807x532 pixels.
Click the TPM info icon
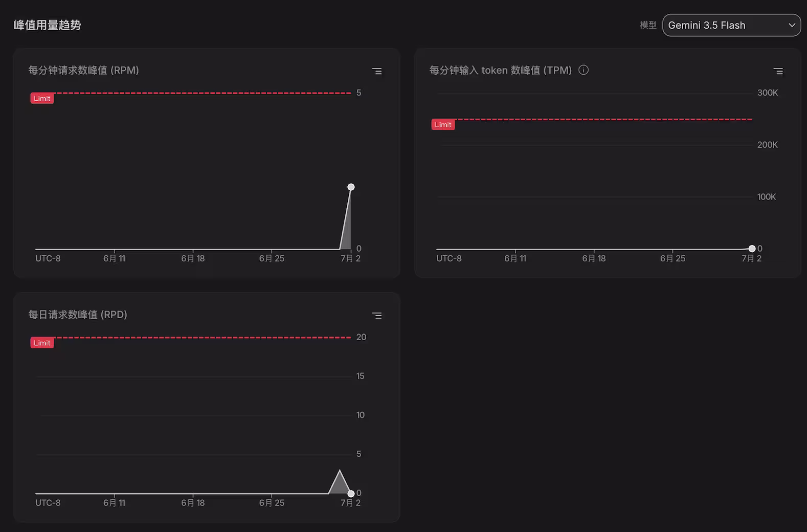point(584,70)
